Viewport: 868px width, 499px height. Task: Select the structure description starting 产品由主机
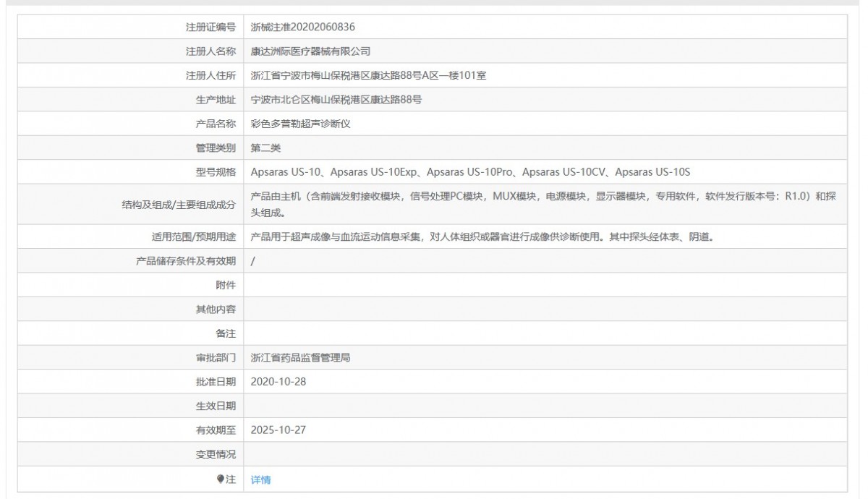545,204
